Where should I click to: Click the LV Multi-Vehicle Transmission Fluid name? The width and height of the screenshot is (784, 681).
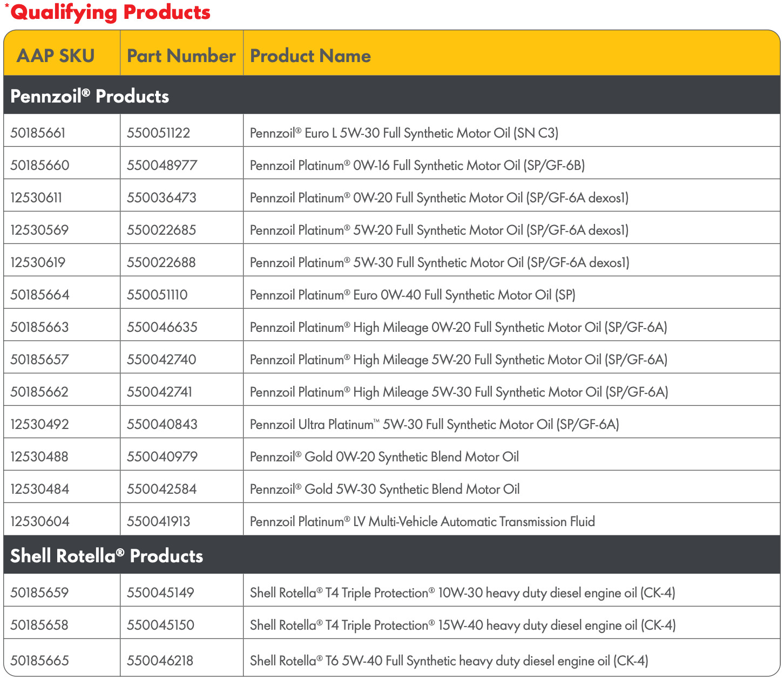[x=423, y=521]
